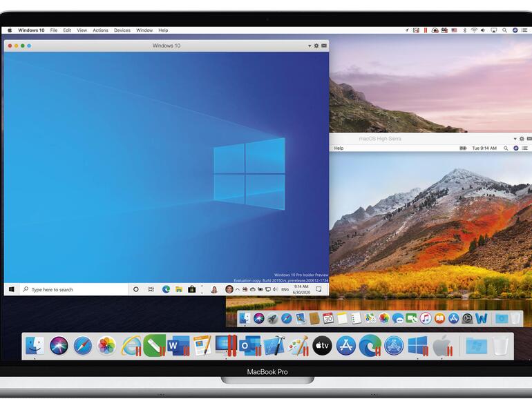
Task: Open iTunes in the High Sierra dock
Action: point(426,318)
